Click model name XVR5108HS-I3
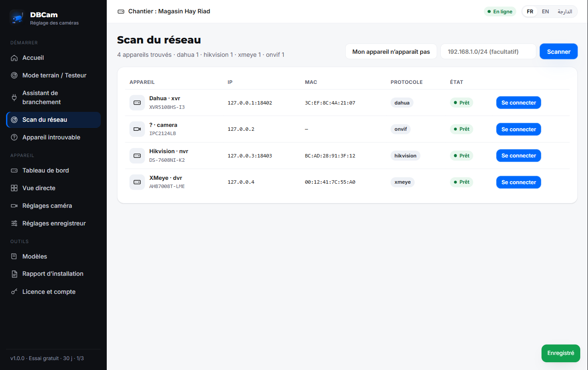Image resolution: width=588 pixels, height=370 pixels. pyautogui.click(x=167, y=107)
